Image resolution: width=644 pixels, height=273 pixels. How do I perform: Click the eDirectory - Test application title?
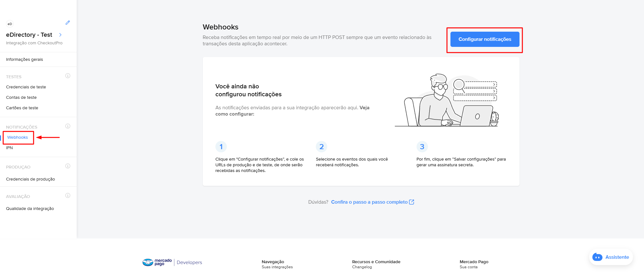[x=29, y=35]
